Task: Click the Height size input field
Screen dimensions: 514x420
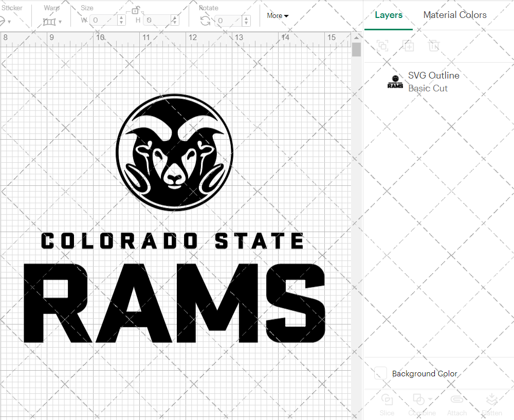Action: pyautogui.click(x=157, y=21)
